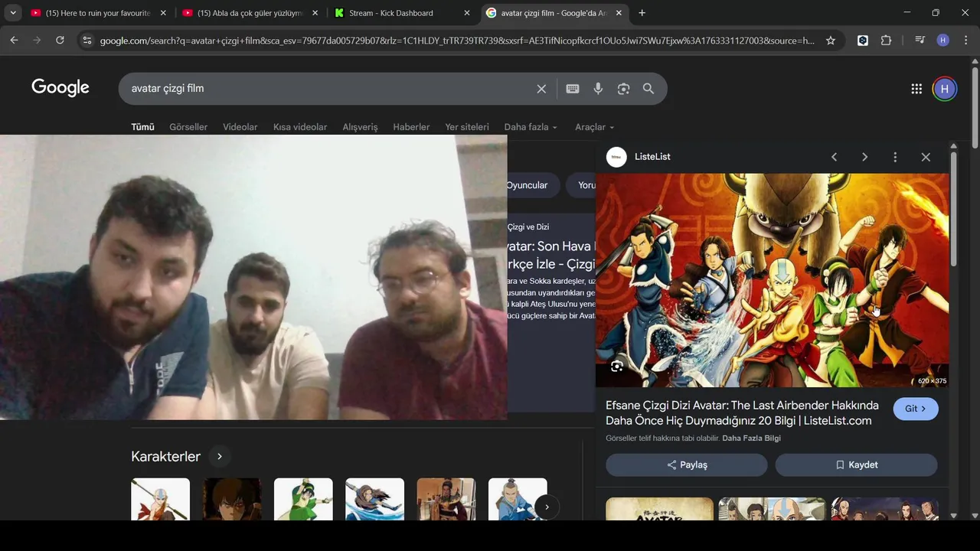The width and height of the screenshot is (980, 551).
Task: Open the Kısa videolar tab
Action: click(x=300, y=127)
